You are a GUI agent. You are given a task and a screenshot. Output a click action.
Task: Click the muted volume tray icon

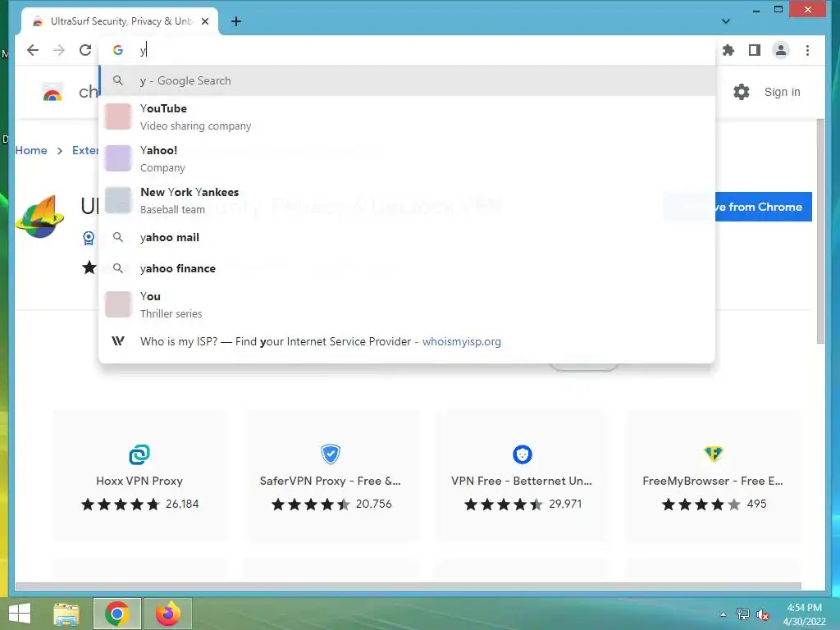[763, 614]
